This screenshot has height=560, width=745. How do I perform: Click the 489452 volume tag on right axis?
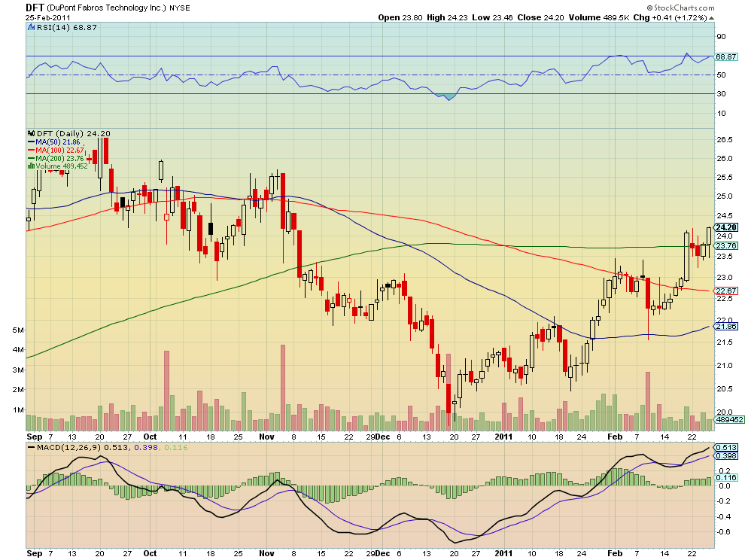click(x=729, y=420)
